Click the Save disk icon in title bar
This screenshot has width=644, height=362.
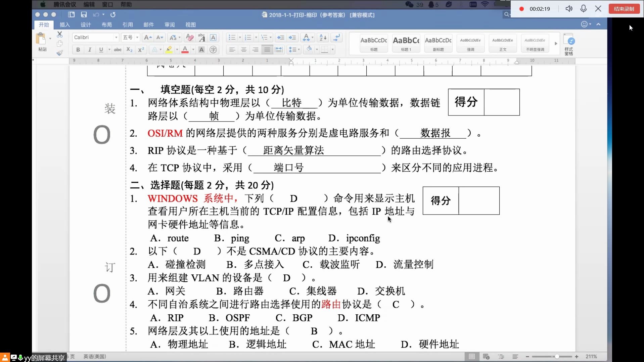tap(84, 14)
